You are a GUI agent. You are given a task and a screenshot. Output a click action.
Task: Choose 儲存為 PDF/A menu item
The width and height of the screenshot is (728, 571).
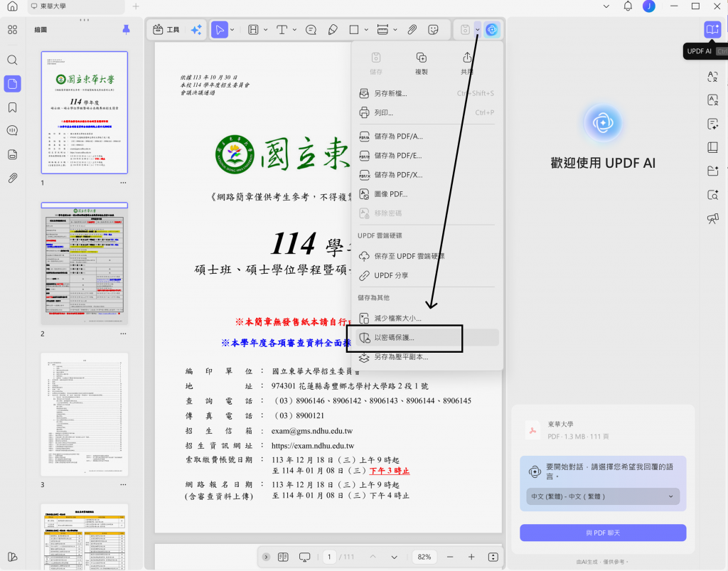coord(427,137)
